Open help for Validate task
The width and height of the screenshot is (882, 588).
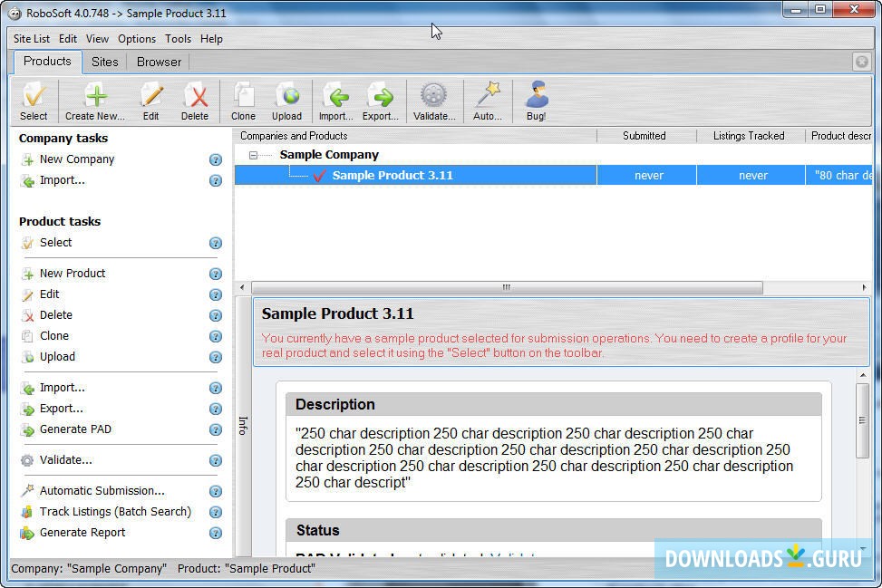tap(216, 460)
